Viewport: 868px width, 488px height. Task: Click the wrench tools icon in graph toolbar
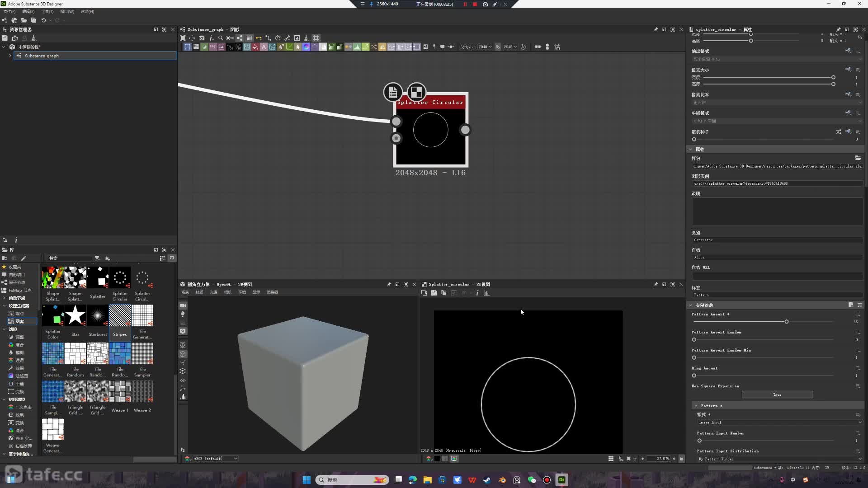287,38
